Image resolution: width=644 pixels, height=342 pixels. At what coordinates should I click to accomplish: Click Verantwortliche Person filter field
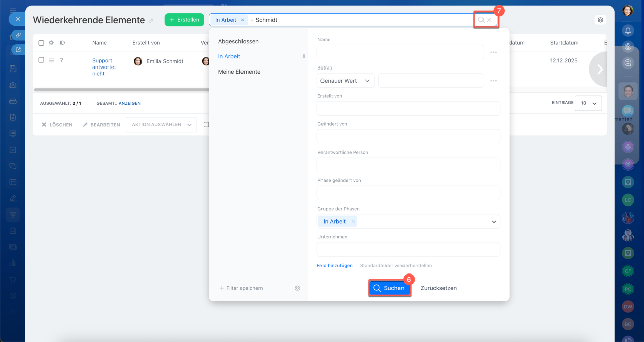[x=409, y=165]
